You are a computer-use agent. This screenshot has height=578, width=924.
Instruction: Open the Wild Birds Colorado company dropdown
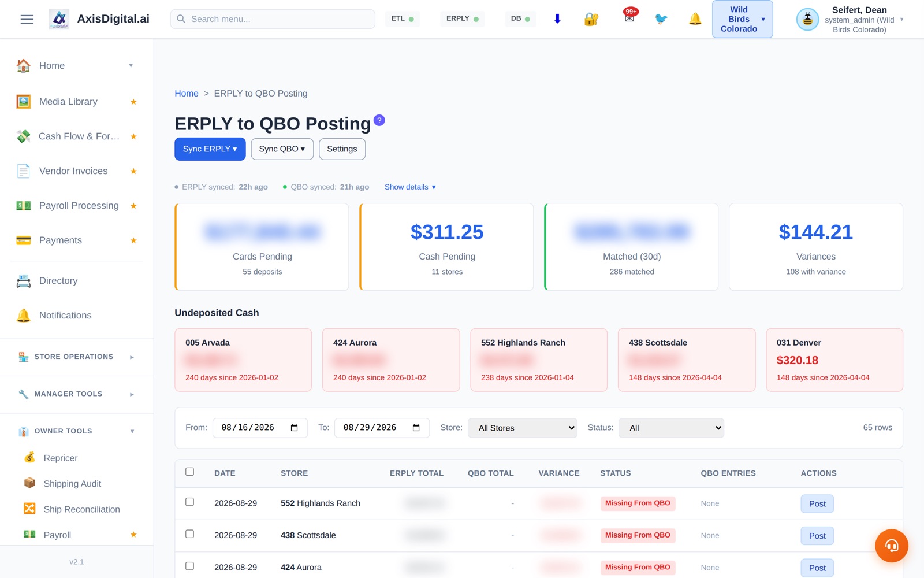(x=742, y=19)
